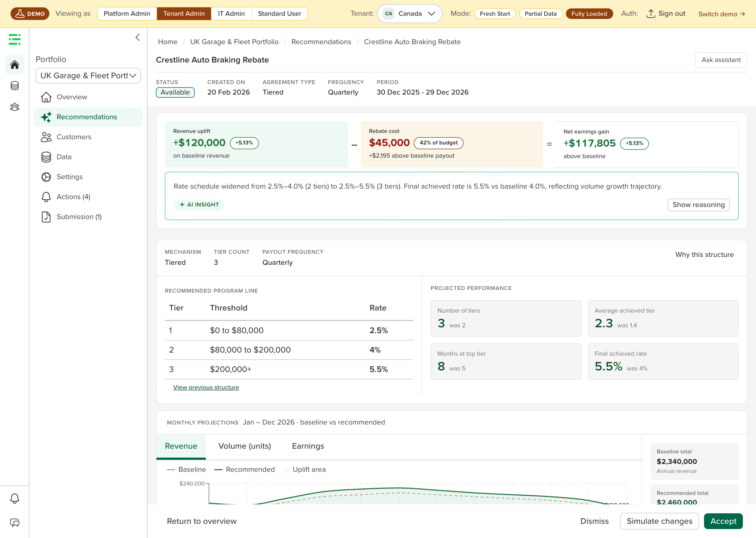
Task: Click the Baseline total $2,340,000 value
Action: click(677, 462)
